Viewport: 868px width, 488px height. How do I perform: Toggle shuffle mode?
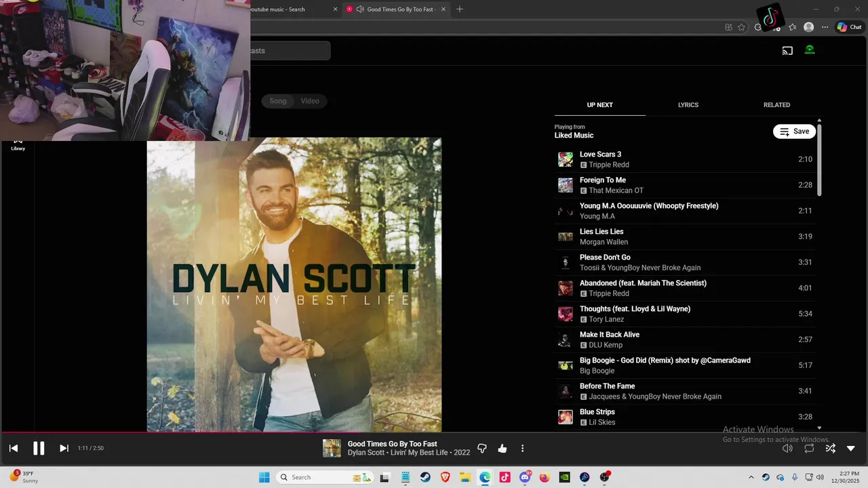coord(830,448)
